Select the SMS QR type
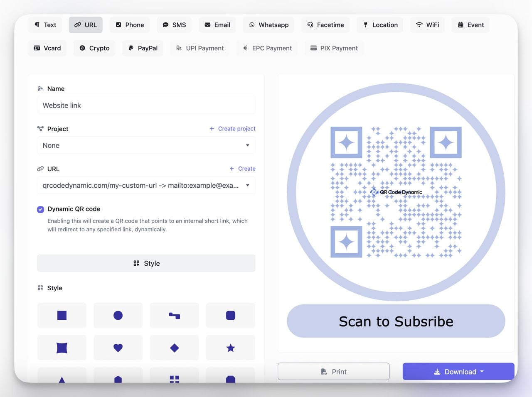 (x=174, y=25)
